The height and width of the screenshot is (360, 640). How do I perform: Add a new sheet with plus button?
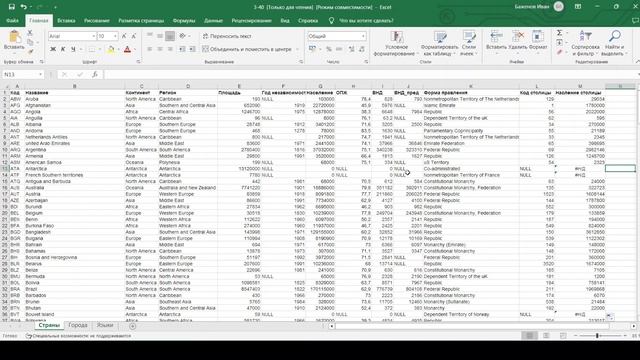pos(132,326)
